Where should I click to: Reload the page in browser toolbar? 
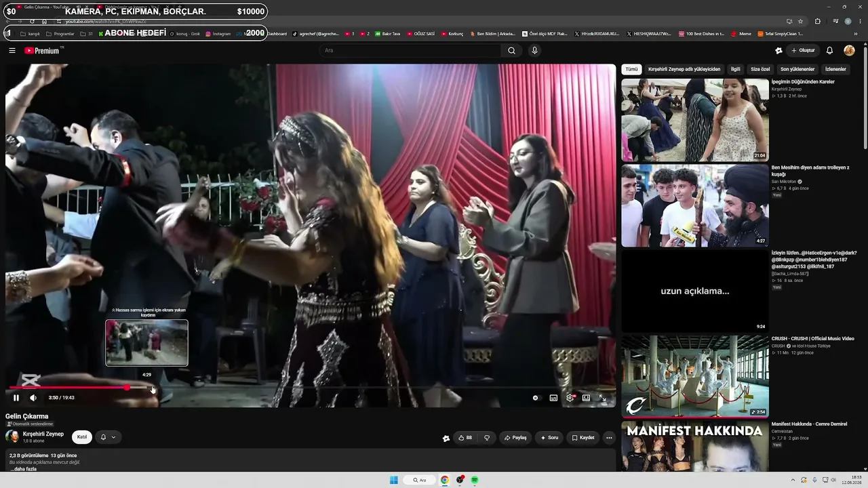point(32,21)
